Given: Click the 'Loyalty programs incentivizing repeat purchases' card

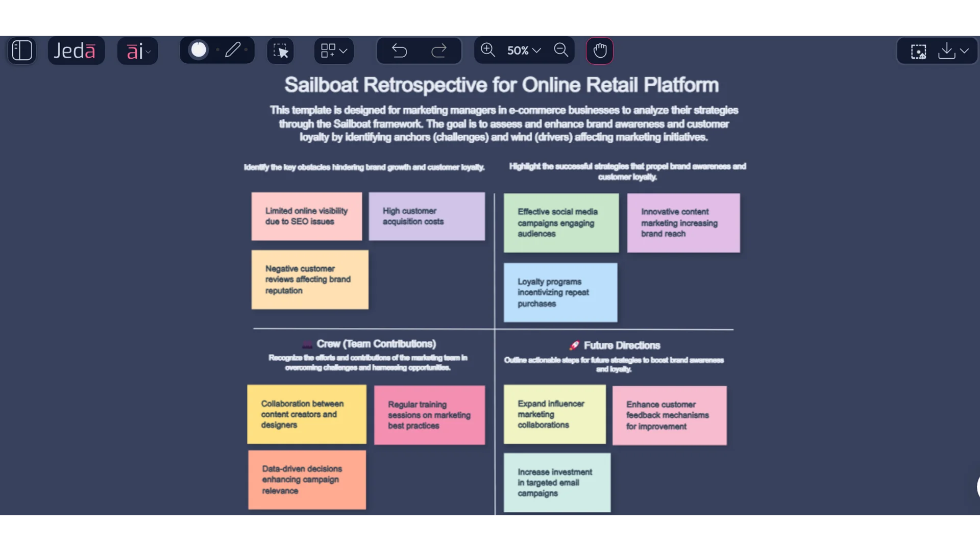Looking at the screenshot, I should [x=560, y=292].
